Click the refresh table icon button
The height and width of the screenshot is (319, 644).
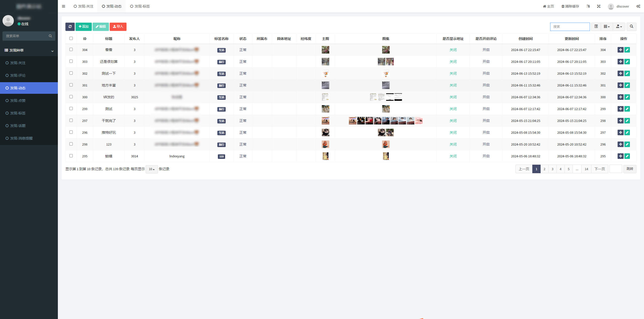(x=70, y=27)
